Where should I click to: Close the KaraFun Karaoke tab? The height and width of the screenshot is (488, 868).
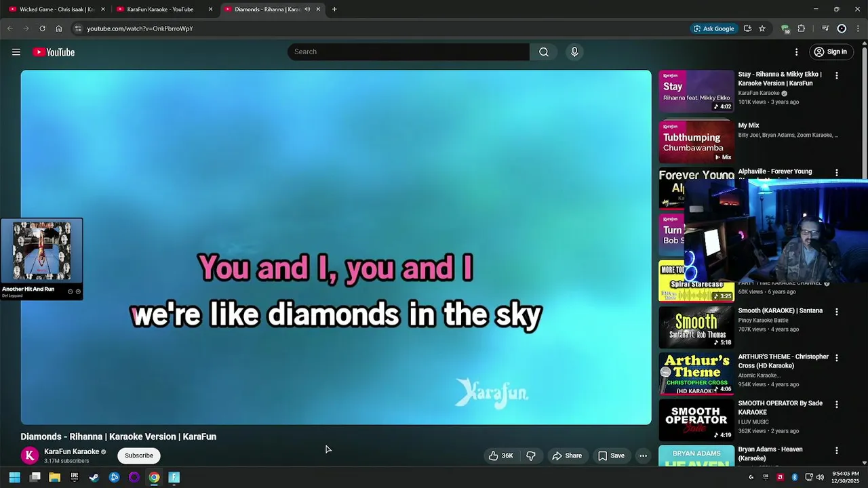click(210, 9)
